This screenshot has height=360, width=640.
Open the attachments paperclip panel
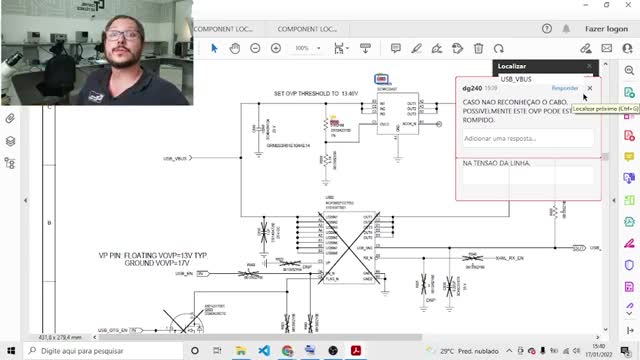pyautogui.click(x=10, y=119)
